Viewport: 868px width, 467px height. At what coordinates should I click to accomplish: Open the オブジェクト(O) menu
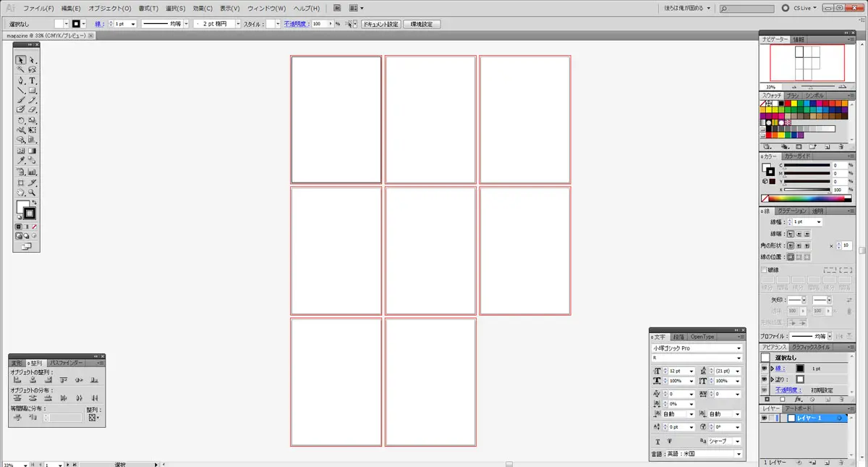pyautogui.click(x=109, y=8)
